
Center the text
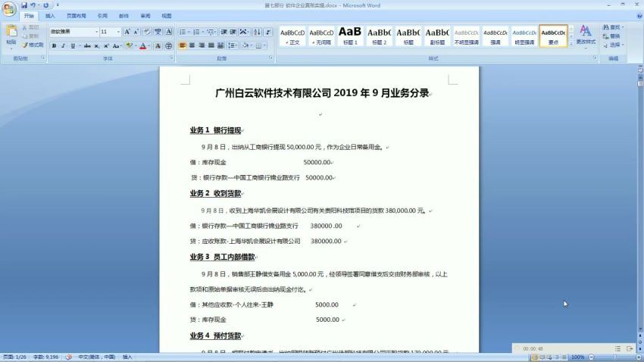click(x=192, y=45)
